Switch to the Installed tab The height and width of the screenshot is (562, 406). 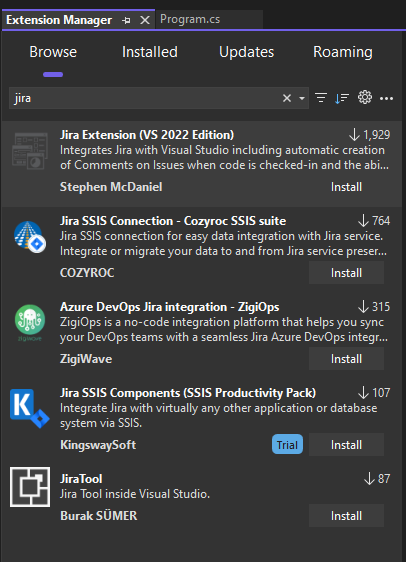click(x=150, y=52)
